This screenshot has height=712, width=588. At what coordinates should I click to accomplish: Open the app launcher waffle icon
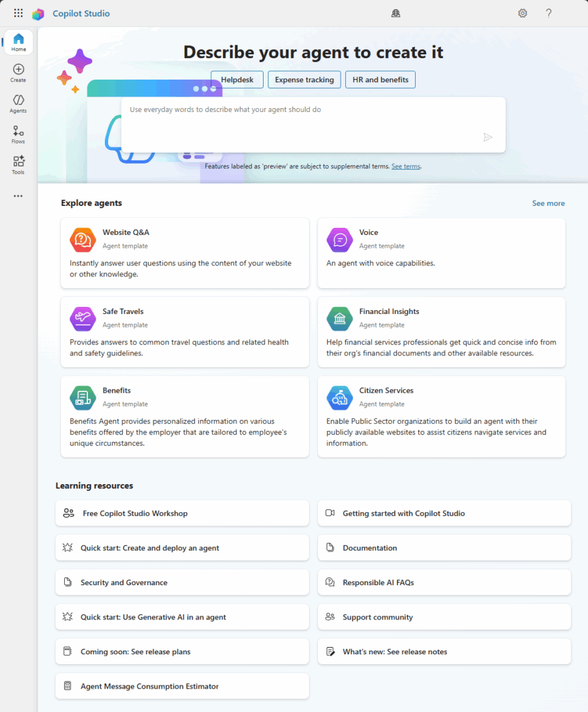pyautogui.click(x=18, y=13)
